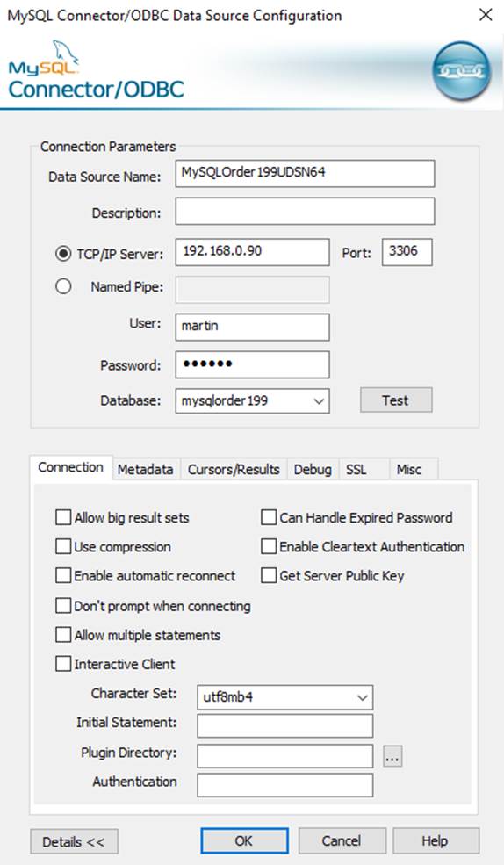Viewport: 504px width, 865px height.
Task: Close the ODBC configuration dialog
Action: [486, 15]
